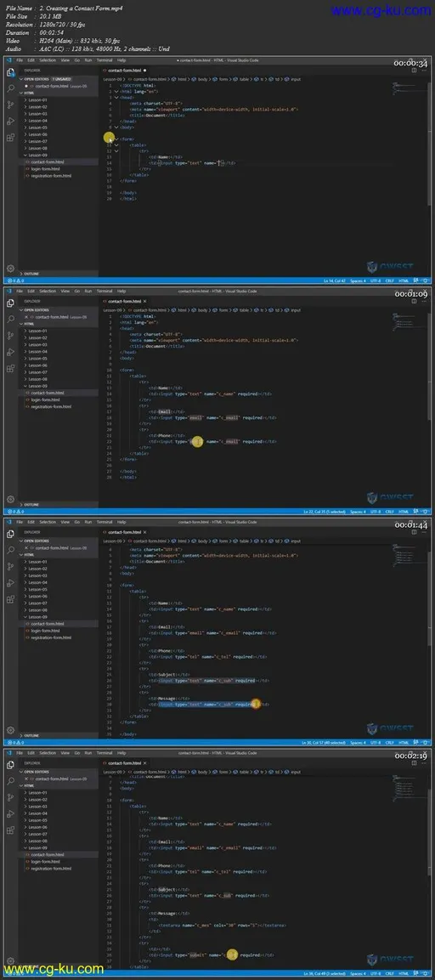Open Selection menu in the 00:00:34 frame
Image resolution: width=435 pixels, height=980 pixels.
[x=48, y=60]
